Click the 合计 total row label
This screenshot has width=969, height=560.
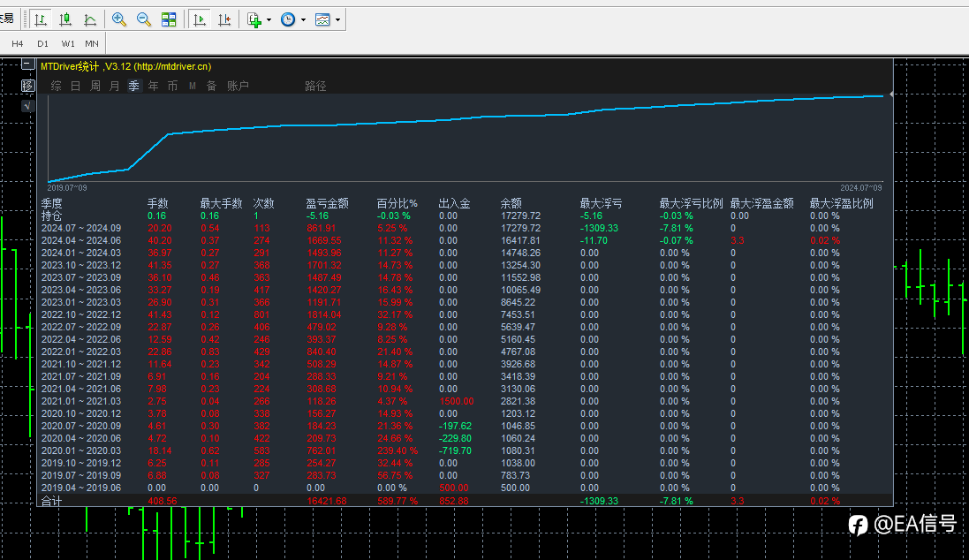click(52, 501)
